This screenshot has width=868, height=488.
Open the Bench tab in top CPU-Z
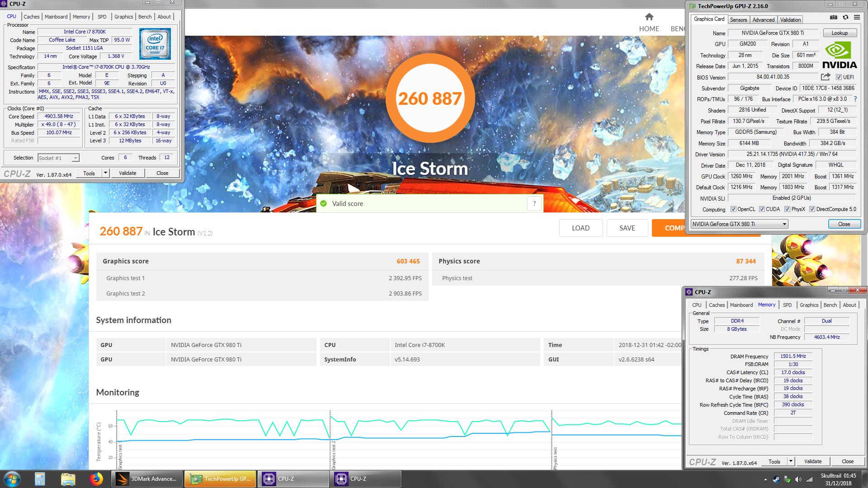(x=145, y=17)
